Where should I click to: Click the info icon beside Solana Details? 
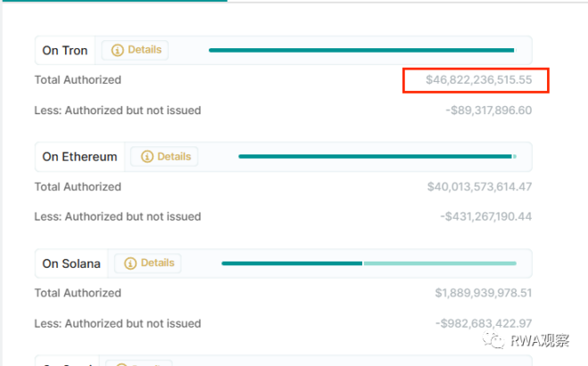click(130, 263)
